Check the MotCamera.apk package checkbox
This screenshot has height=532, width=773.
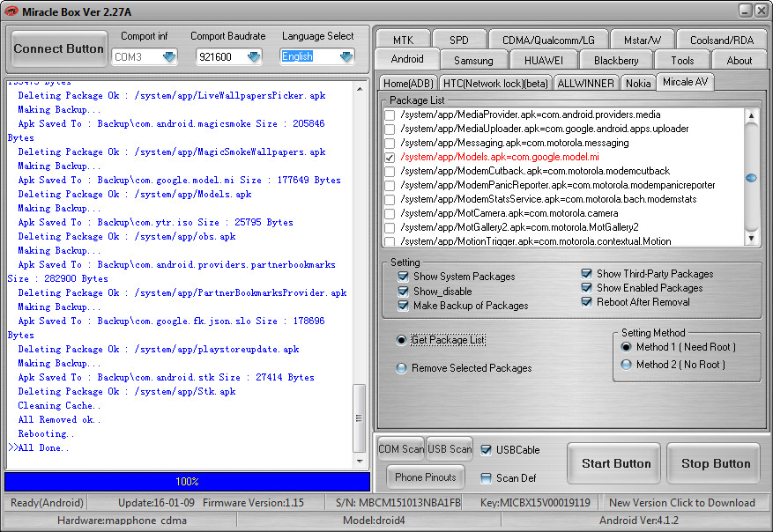tap(390, 213)
